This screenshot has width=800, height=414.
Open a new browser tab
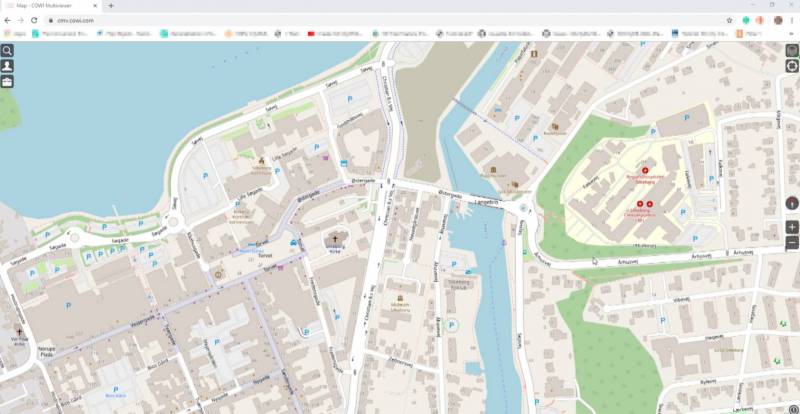(110, 6)
